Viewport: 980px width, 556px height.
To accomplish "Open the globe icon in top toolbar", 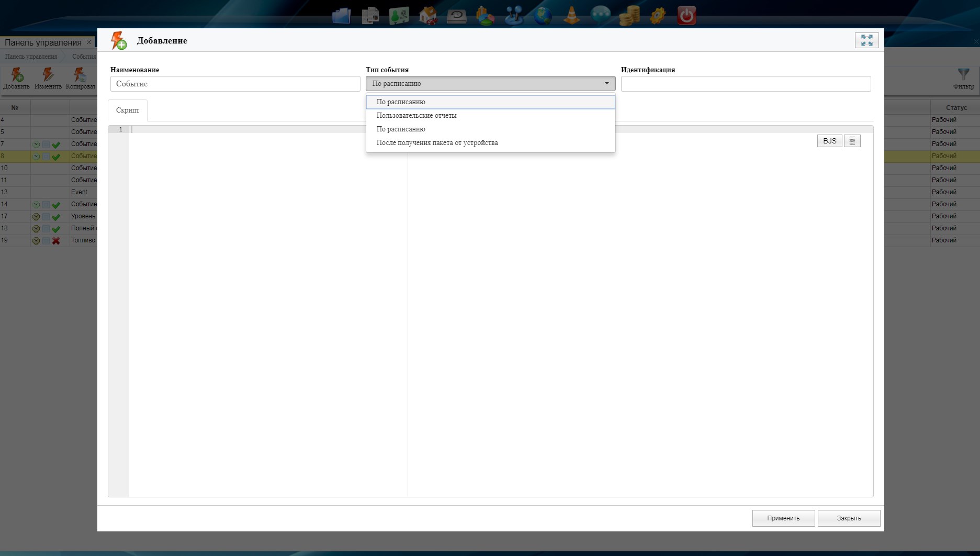I will [543, 16].
